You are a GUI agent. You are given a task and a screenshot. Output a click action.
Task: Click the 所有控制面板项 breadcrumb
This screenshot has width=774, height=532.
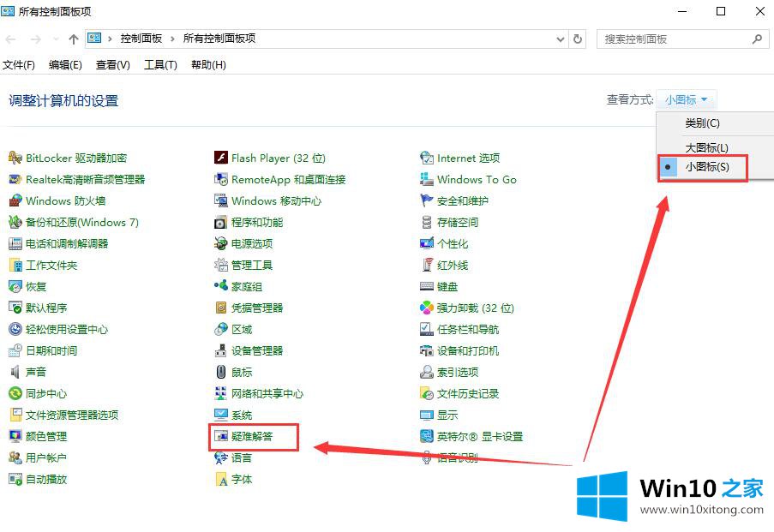(x=219, y=39)
